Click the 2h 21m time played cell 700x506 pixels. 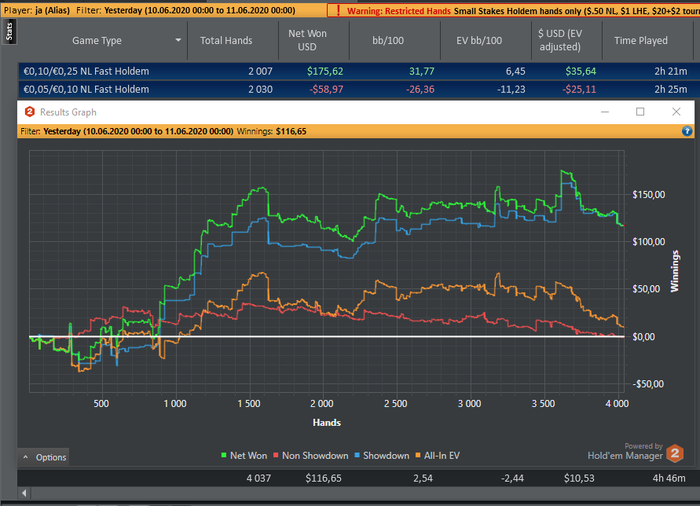(671, 71)
